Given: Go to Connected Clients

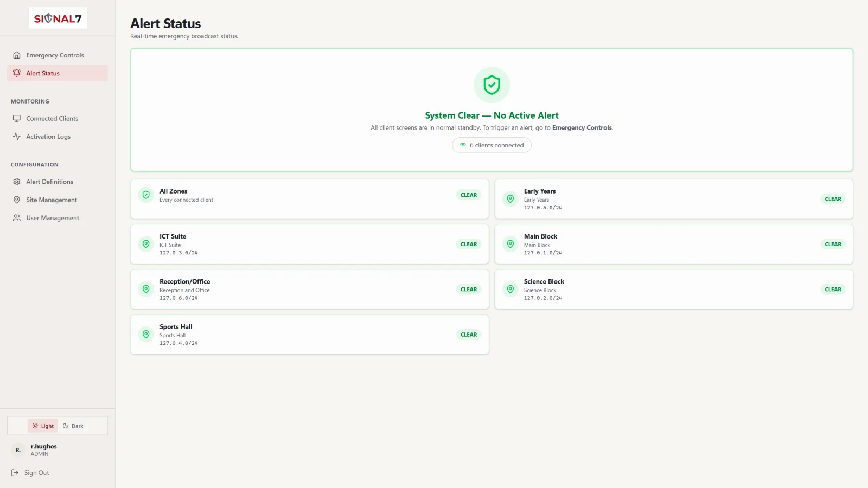Looking at the screenshot, I should click(x=58, y=119).
